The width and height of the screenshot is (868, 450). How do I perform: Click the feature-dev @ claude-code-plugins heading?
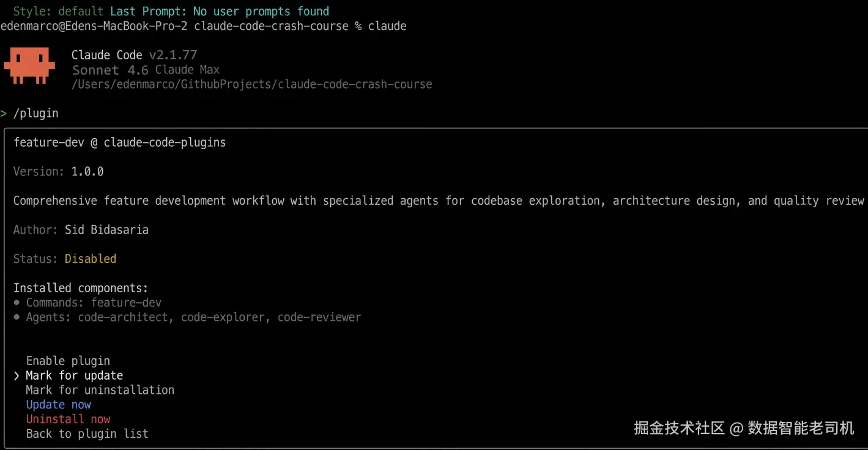(x=119, y=142)
